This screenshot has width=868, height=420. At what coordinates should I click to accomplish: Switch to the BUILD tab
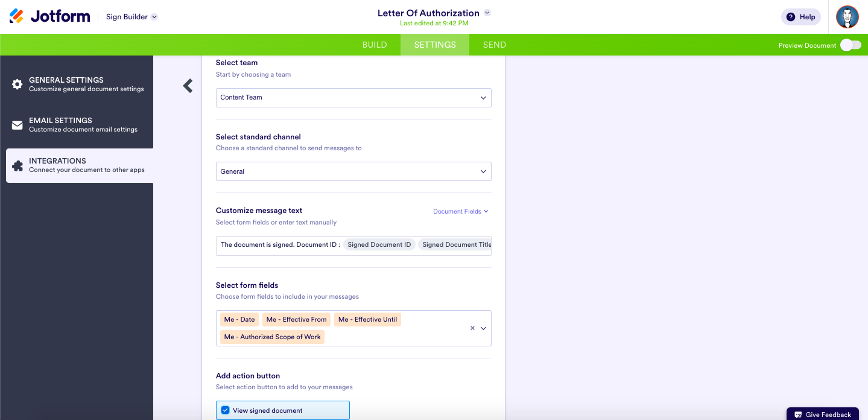coord(375,45)
